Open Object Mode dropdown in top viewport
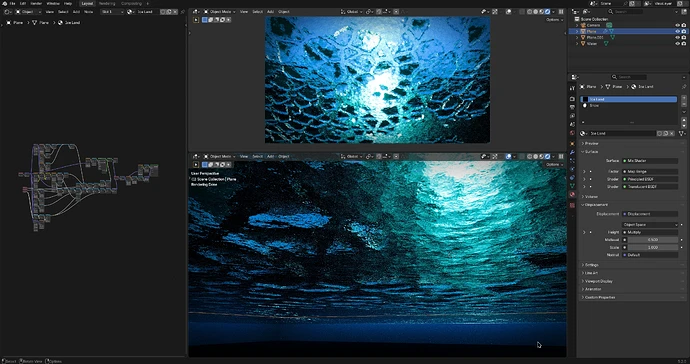The width and height of the screenshot is (690, 364). click(x=219, y=12)
